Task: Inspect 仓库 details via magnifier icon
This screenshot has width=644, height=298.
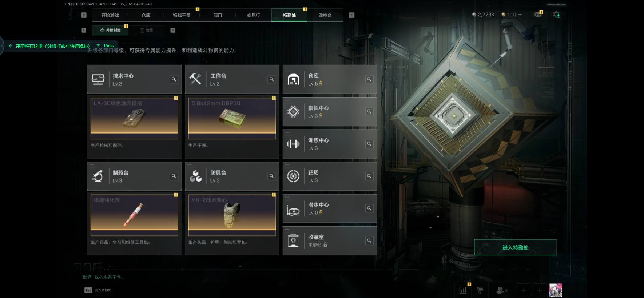Action: click(369, 79)
